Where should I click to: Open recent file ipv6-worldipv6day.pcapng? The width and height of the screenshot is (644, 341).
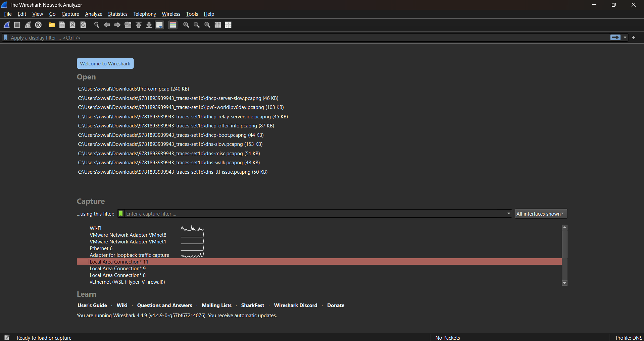[x=181, y=107]
